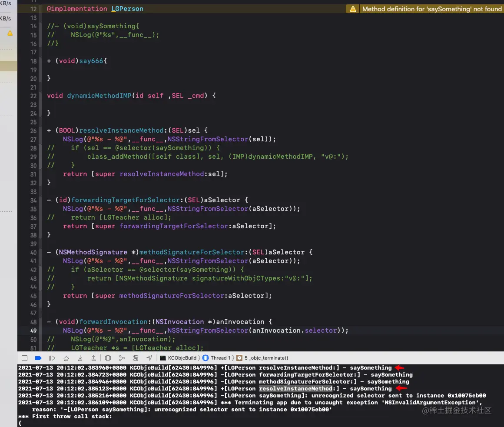Click the Step Into debug icon
504x427 pixels.
tap(80, 358)
